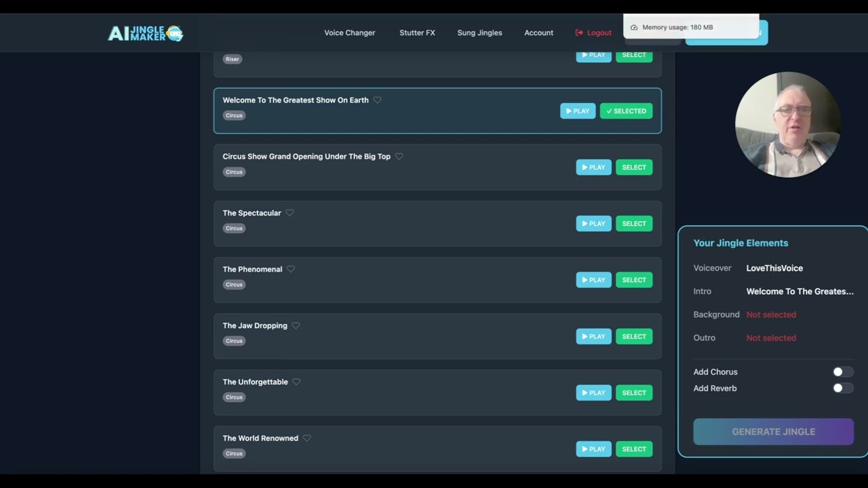
Task: Click Your Jingle Elements heading
Action: pos(741,243)
